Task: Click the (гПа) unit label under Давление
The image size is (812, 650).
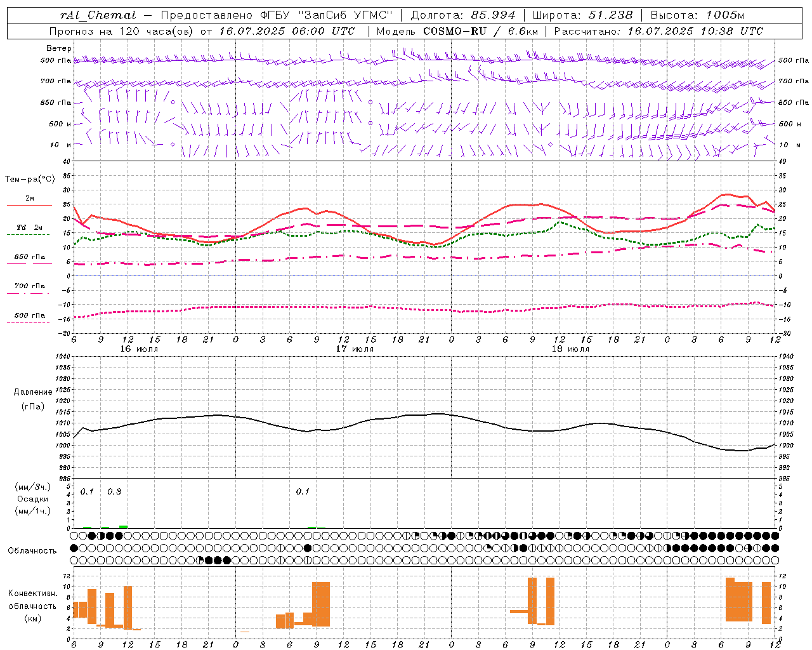Action: 33,406
